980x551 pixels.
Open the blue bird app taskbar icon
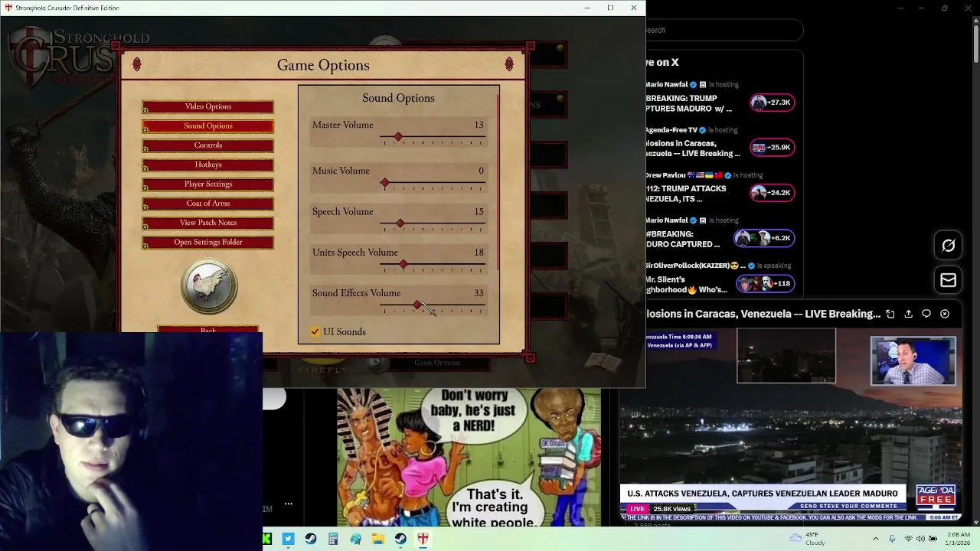click(289, 540)
